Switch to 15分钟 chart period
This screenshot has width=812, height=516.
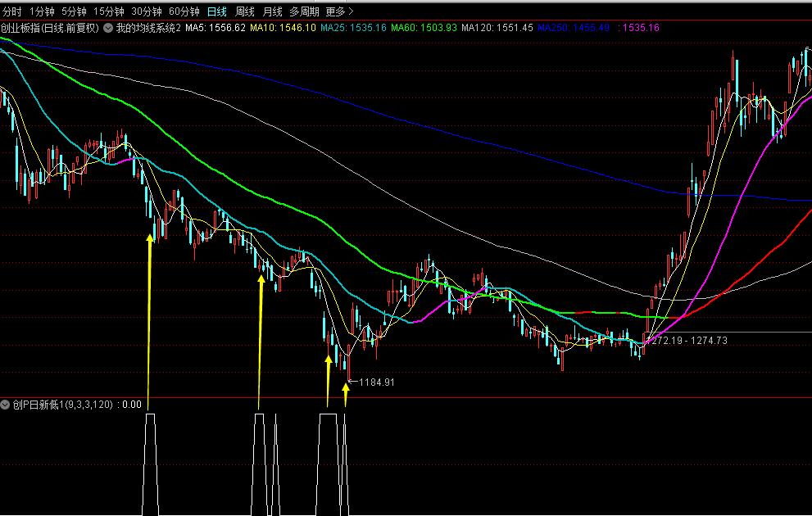108,11
